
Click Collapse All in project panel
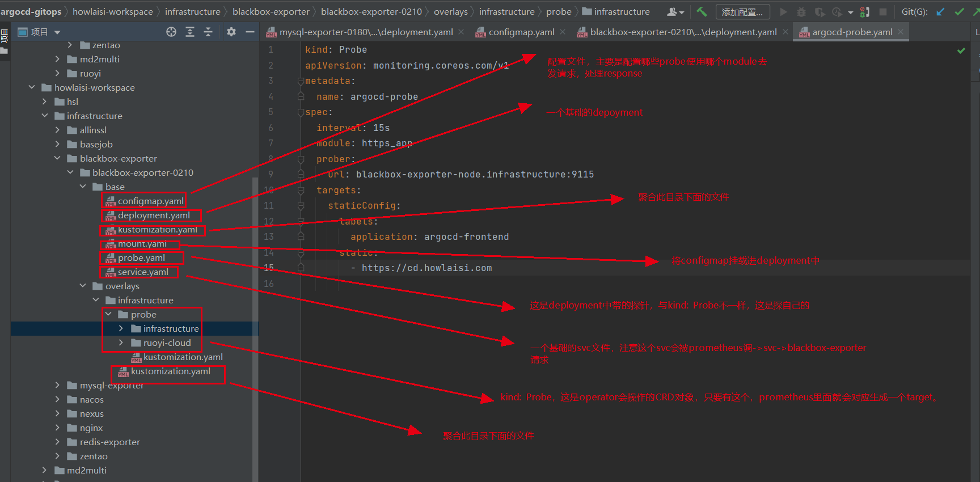pos(208,32)
